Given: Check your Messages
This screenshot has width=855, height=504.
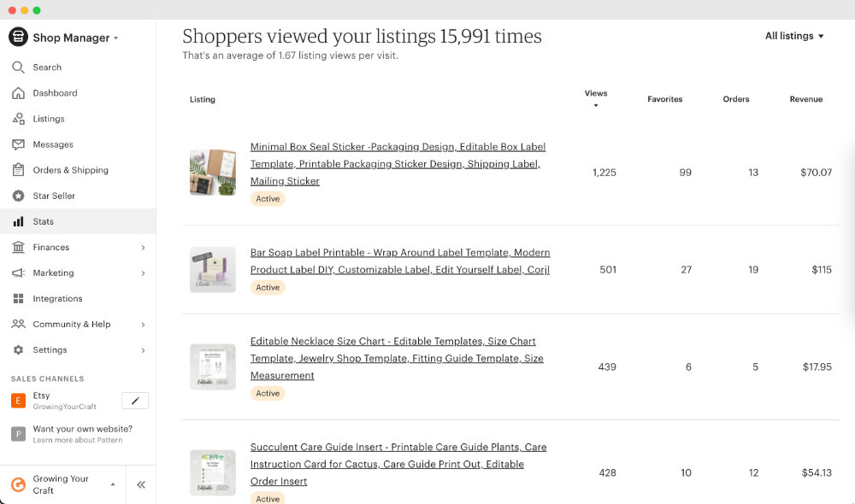Looking at the screenshot, I should coord(53,144).
